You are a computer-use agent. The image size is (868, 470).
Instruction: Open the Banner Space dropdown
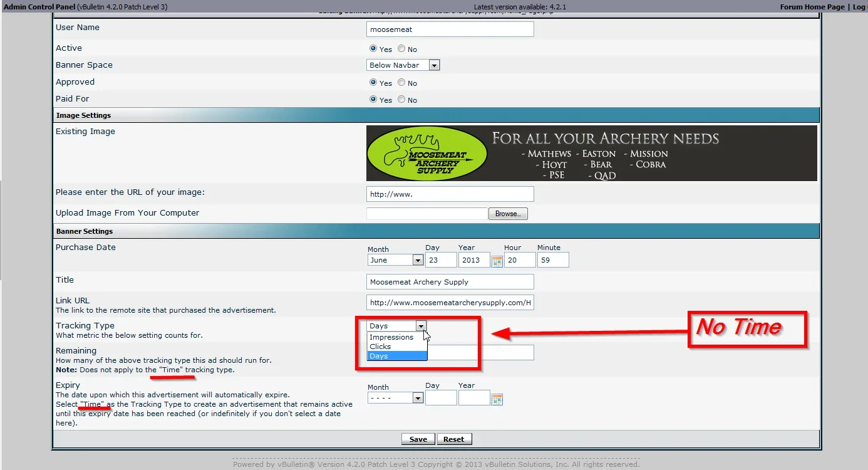403,65
